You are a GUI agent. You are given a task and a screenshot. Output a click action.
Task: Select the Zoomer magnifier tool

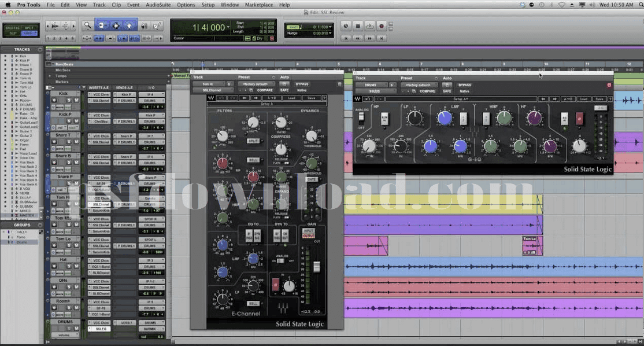(87, 26)
